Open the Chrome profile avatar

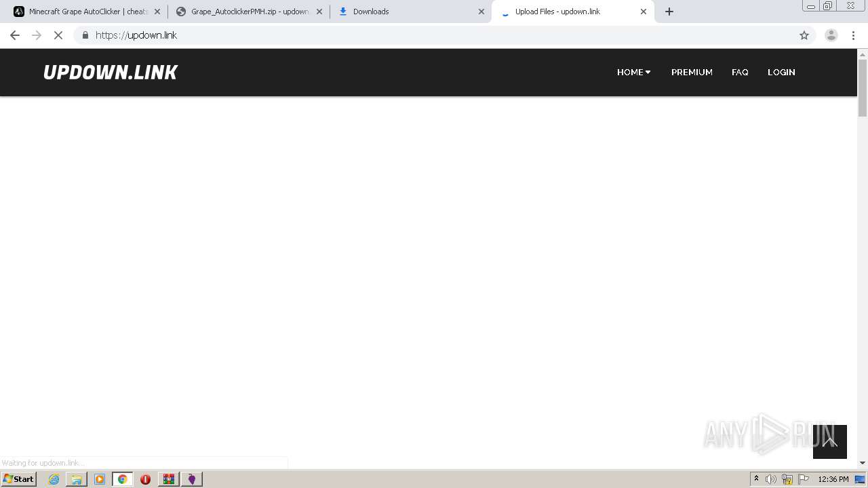[831, 35]
